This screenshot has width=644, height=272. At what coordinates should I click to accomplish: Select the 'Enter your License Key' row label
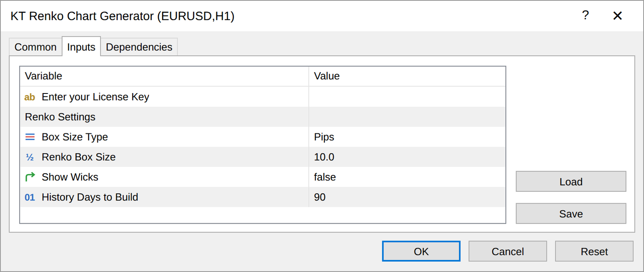point(95,97)
